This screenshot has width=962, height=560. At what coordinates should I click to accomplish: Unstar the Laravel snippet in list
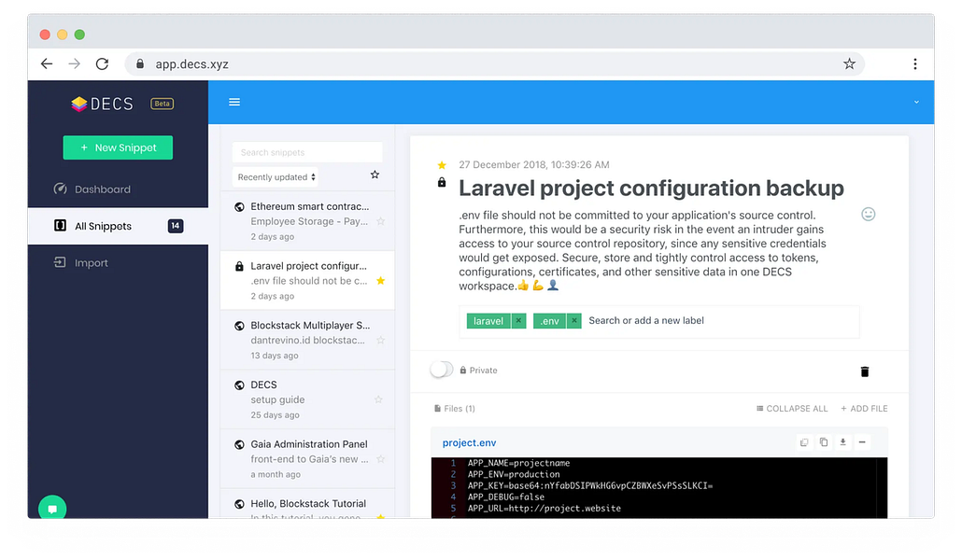coord(380,281)
